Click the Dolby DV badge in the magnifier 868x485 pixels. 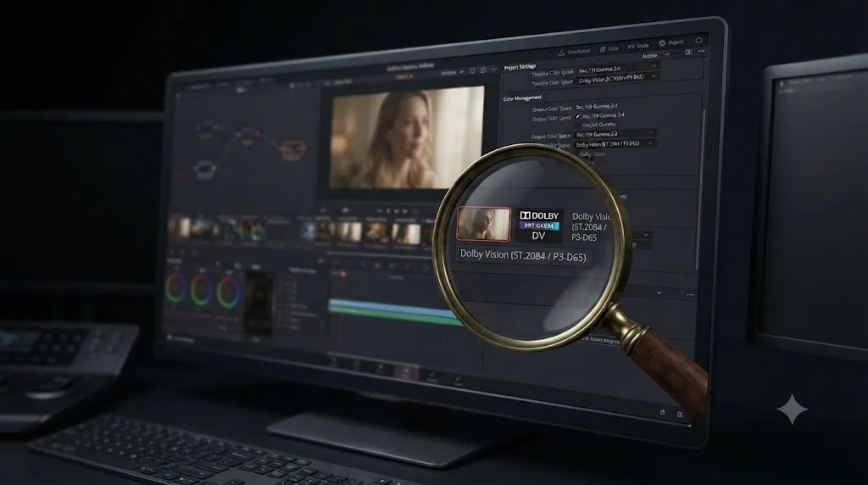pos(539,226)
